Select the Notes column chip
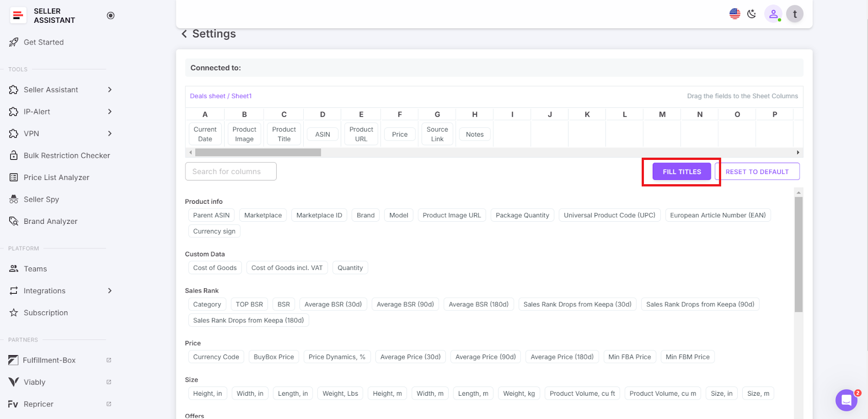This screenshot has width=868, height=419. click(475, 134)
